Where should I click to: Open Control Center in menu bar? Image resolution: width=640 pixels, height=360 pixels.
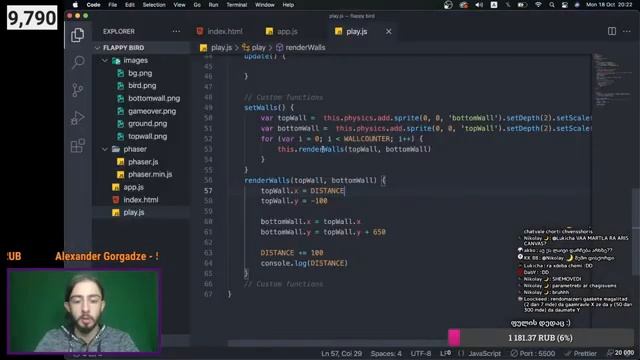[564, 5]
